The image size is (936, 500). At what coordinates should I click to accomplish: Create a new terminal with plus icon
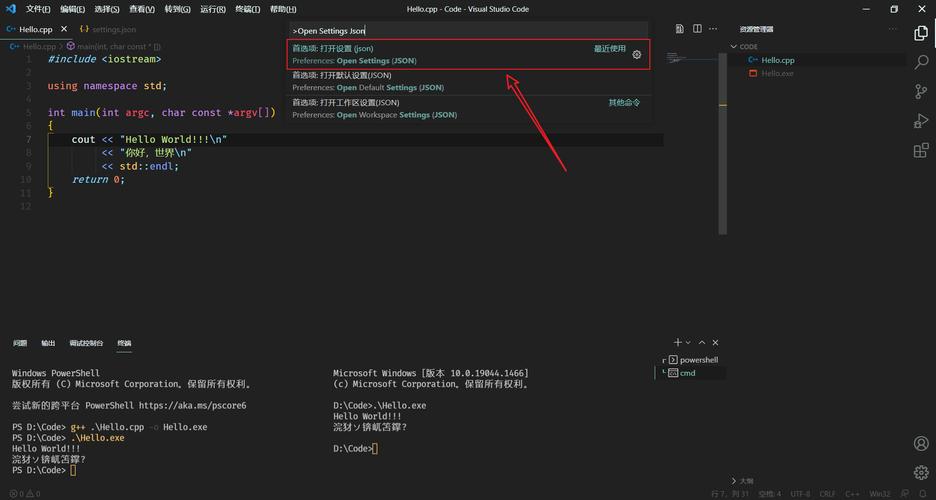pyautogui.click(x=678, y=342)
